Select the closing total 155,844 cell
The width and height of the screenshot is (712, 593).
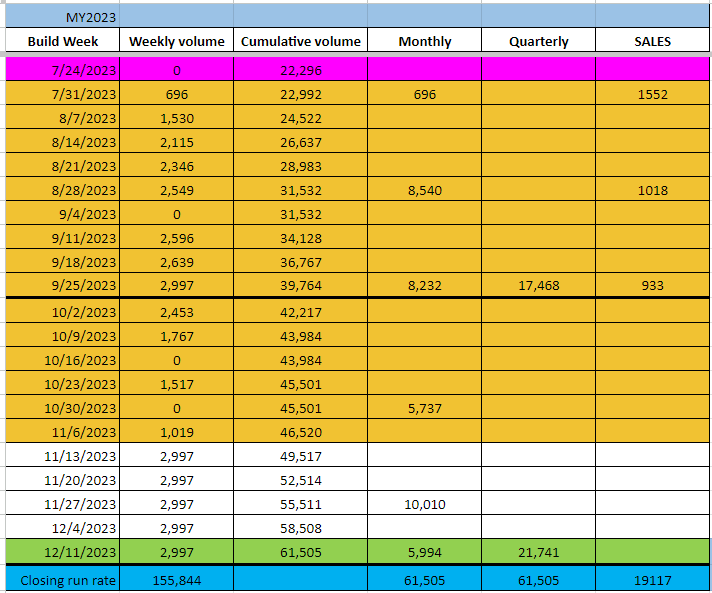(176, 579)
